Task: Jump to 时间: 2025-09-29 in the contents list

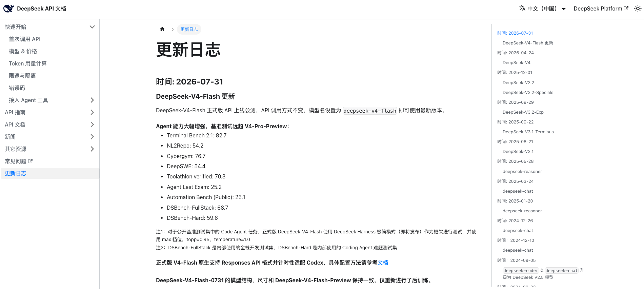Action: click(515, 102)
